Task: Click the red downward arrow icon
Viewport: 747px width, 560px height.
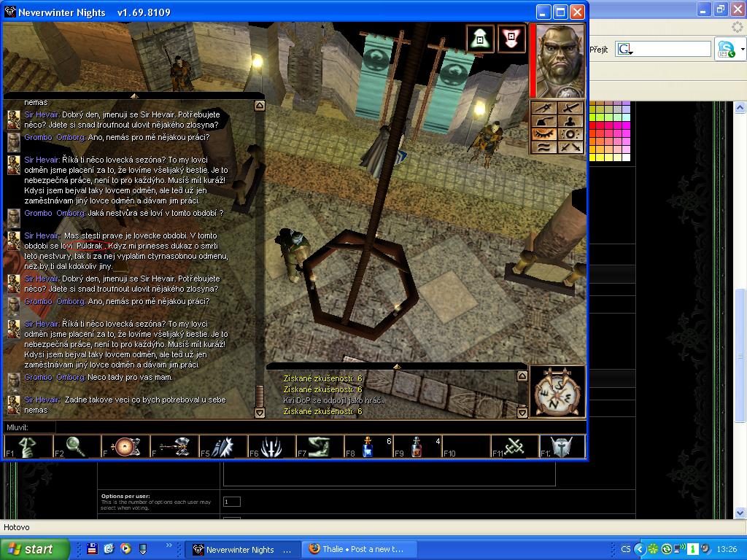Action: click(512, 39)
